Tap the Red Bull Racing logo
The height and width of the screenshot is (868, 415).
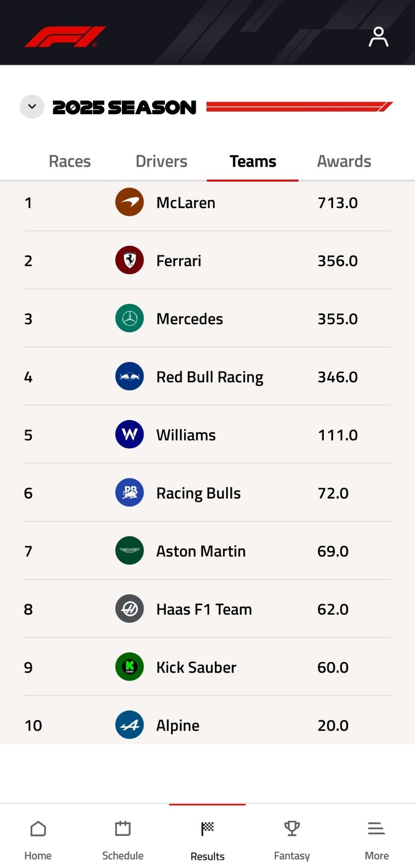tap(130, 377)
